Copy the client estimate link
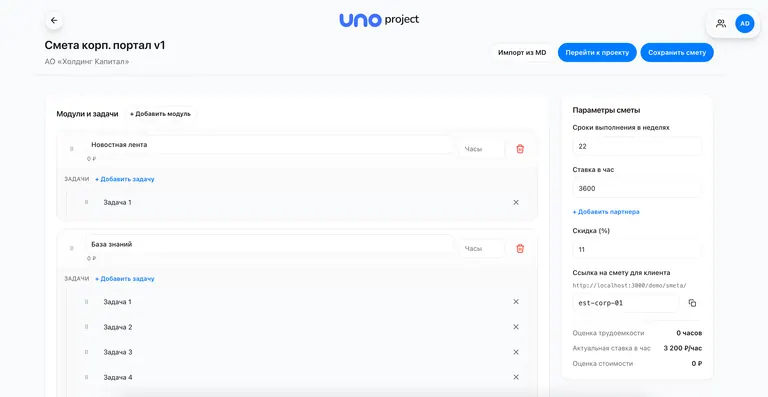 coord(692,303)
